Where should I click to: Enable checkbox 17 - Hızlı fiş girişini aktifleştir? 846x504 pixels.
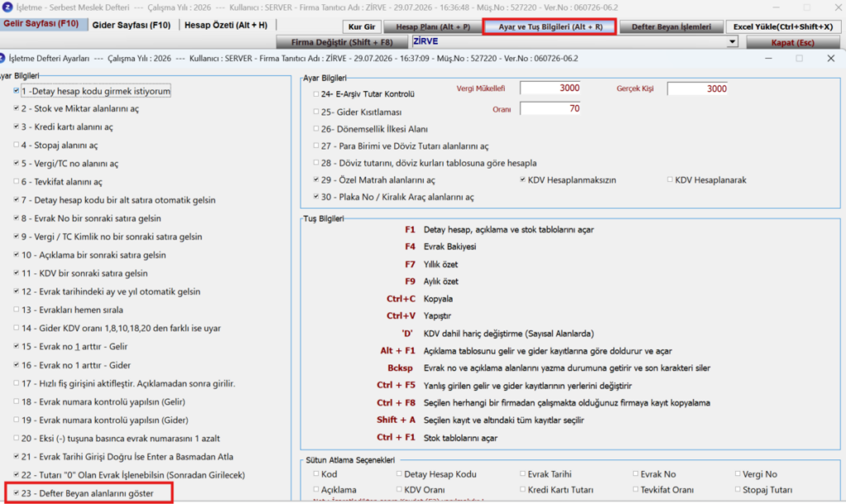17,383
